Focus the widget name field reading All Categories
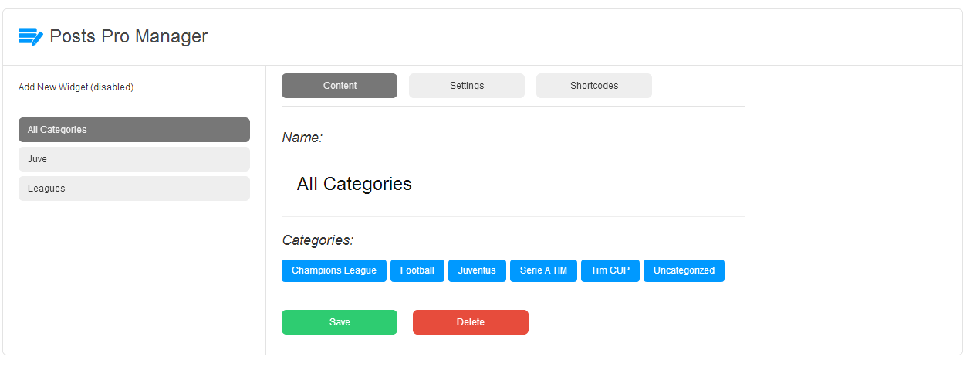The image size is (980, 367). [513, 184]
